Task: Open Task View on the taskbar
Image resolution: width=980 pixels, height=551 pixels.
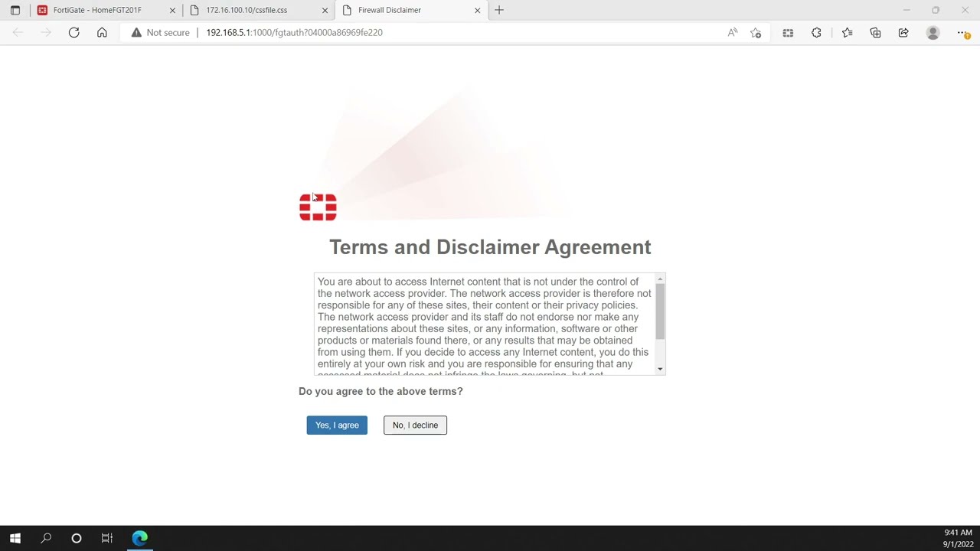Action: click(x=107, y=538)
